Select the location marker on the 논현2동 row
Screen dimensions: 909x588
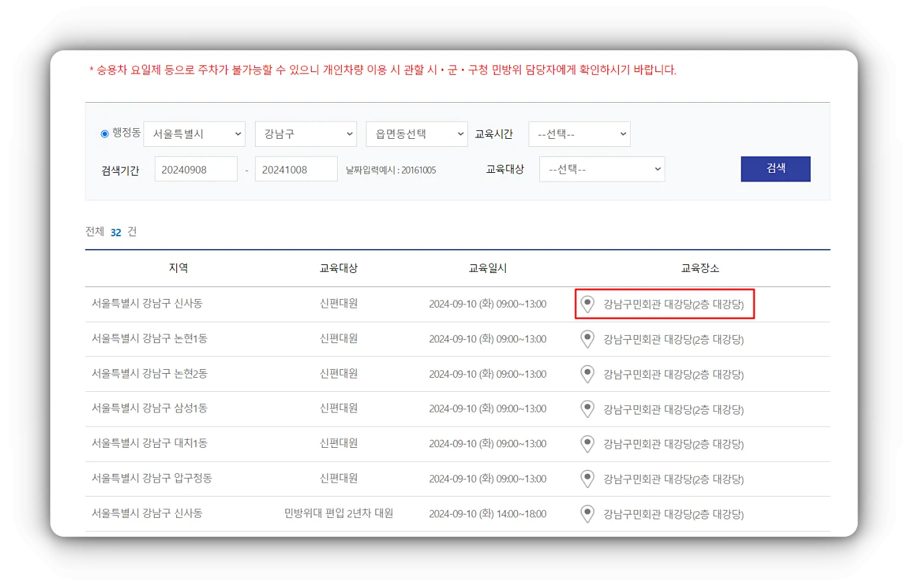pyautogui.click(x=587, y=374)
